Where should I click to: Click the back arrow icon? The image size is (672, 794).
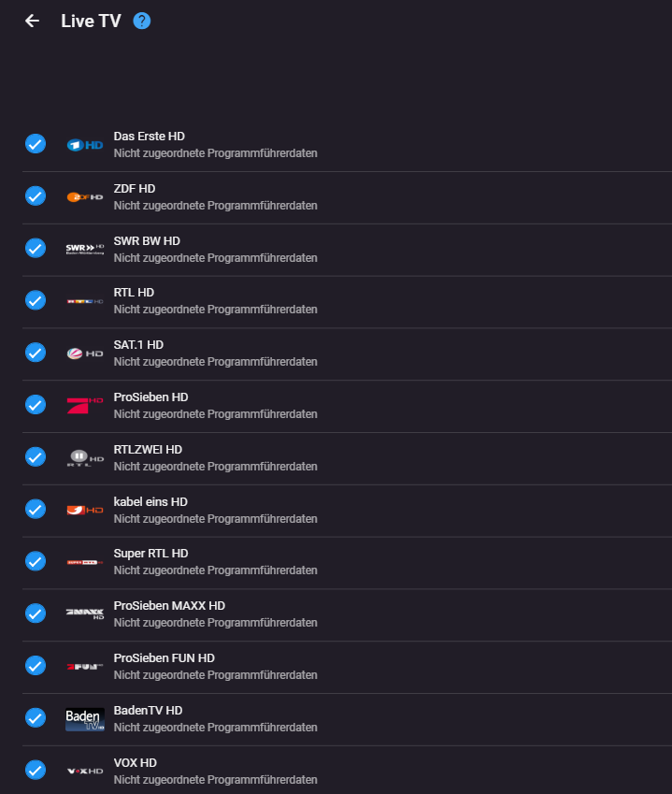coord(33,21)
